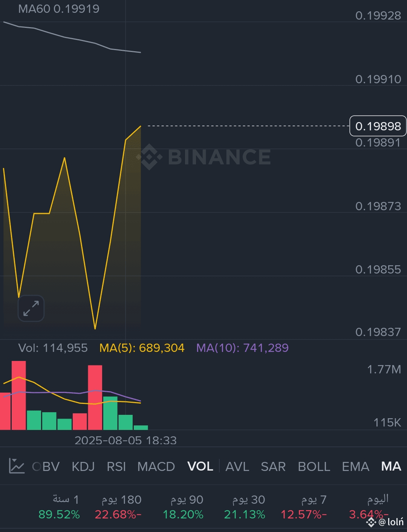Click the current price label 0.19898
407x532 pixels.
pyautogui.click(x=378, y=126)
